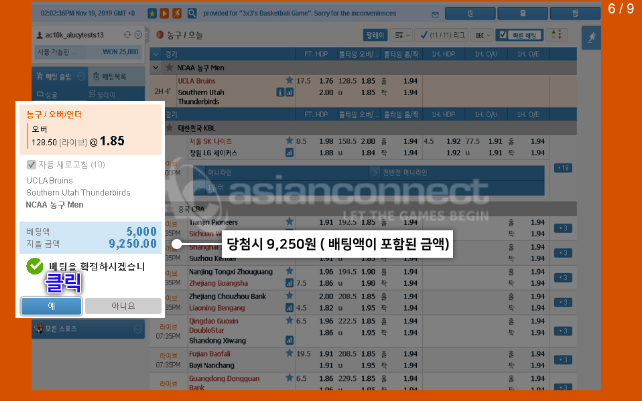The width and height of the screenshot is (642, 401).
Task: Click the 1.85 odds in bet slip
Action: click(x=112, y=141)
